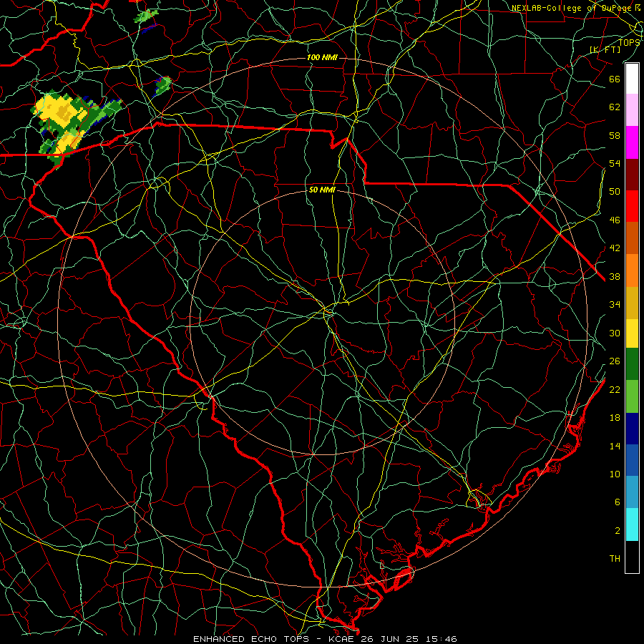Click the medium blue legend swatch
Screen dimensions: 644x644
coord(632,460)
